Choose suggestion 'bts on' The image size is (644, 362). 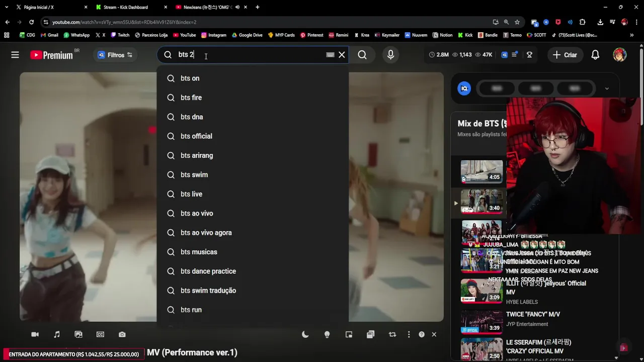coord(253,78)
